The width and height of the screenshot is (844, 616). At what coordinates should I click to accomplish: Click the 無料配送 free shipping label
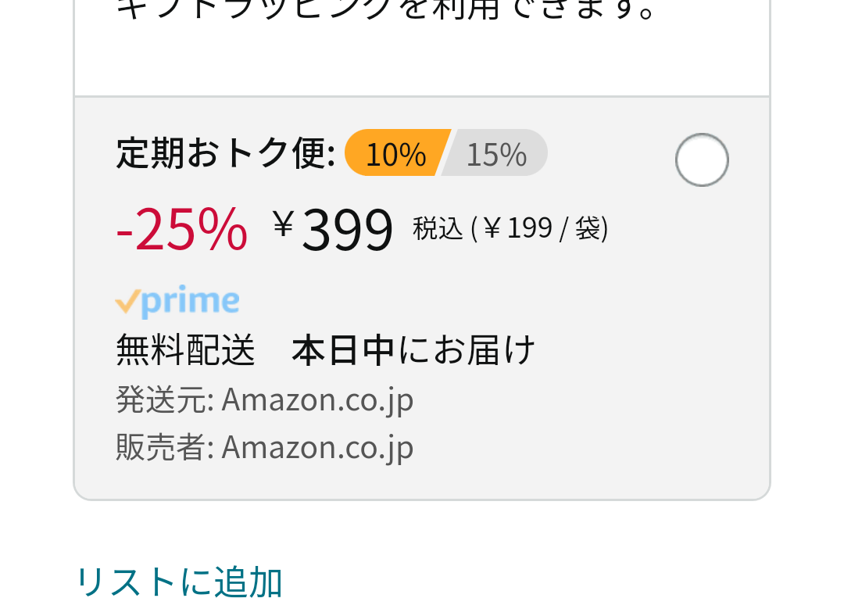(x=185, y=350)
